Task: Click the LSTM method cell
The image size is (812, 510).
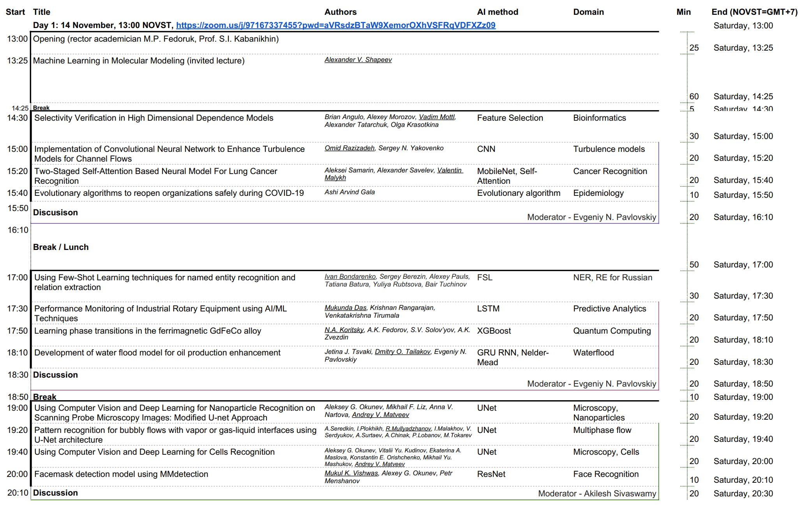Action: coord(488,309)
